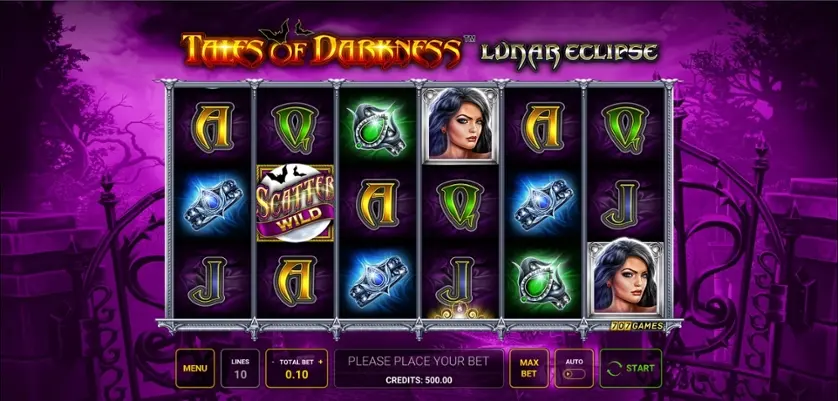This screenshot has height=401, width=838.
Task: Start the spin with the START button
Action: click(631, 368)
